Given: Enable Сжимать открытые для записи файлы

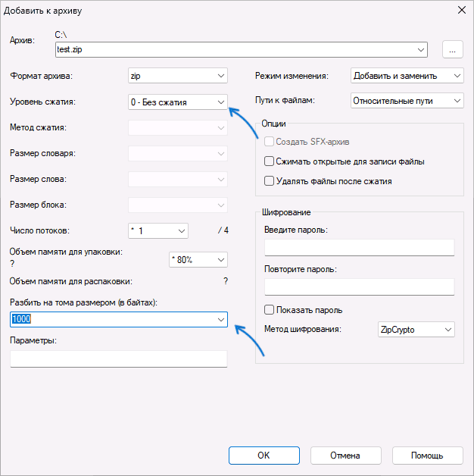Looking at the screenshot, I should [x=269, y=161].
